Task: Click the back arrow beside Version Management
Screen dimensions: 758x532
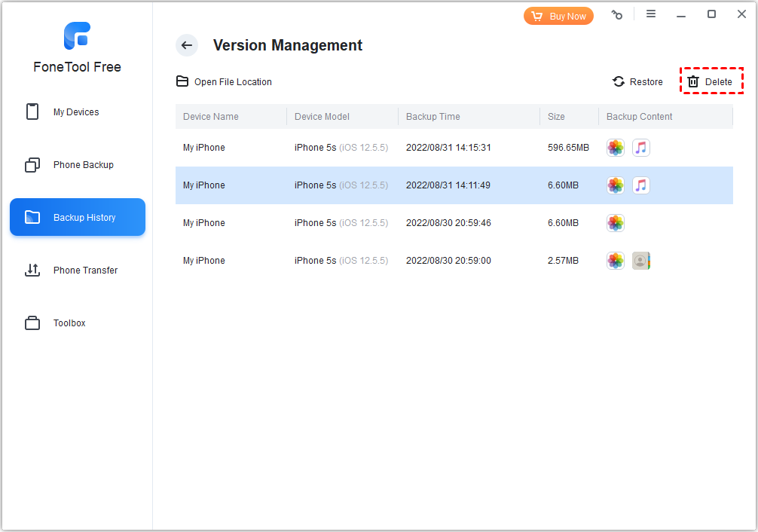Action: (x=187, y=45)
